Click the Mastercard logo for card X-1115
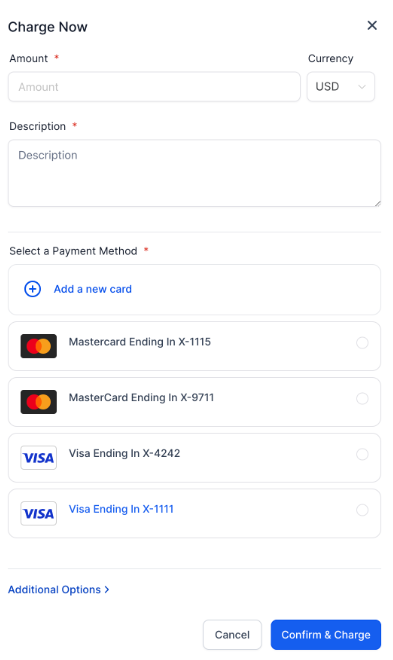The width and height of the screenshot is (393, 660). [x=39, y=346]
